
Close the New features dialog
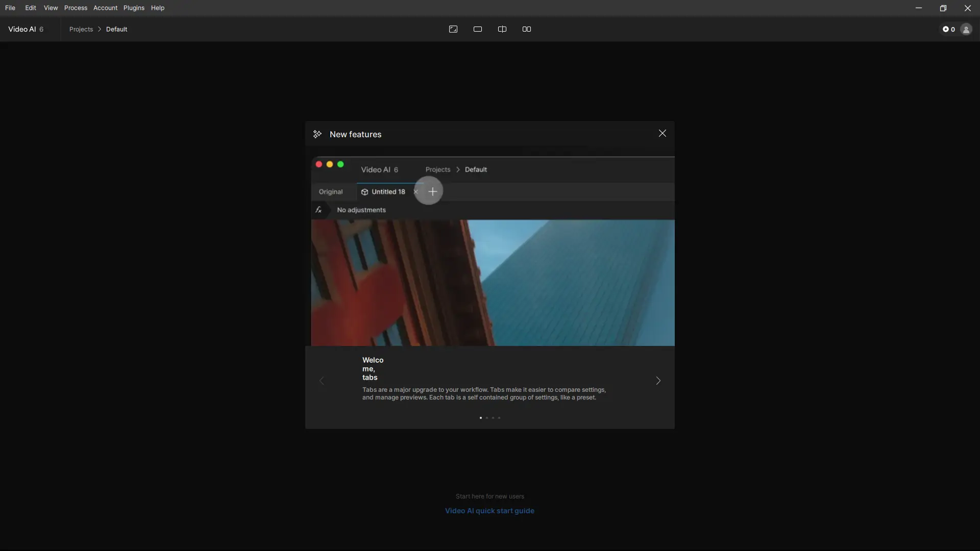(x=662, y=133)
